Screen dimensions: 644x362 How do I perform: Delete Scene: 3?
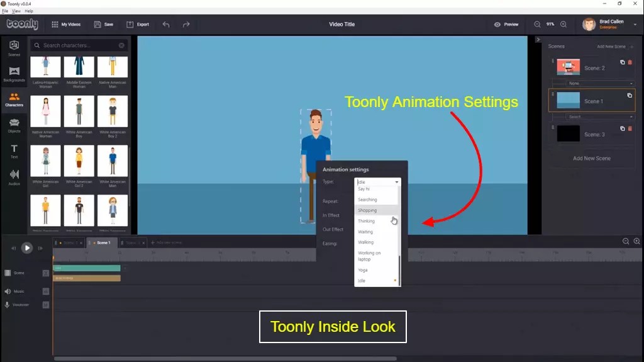[630, 129]
